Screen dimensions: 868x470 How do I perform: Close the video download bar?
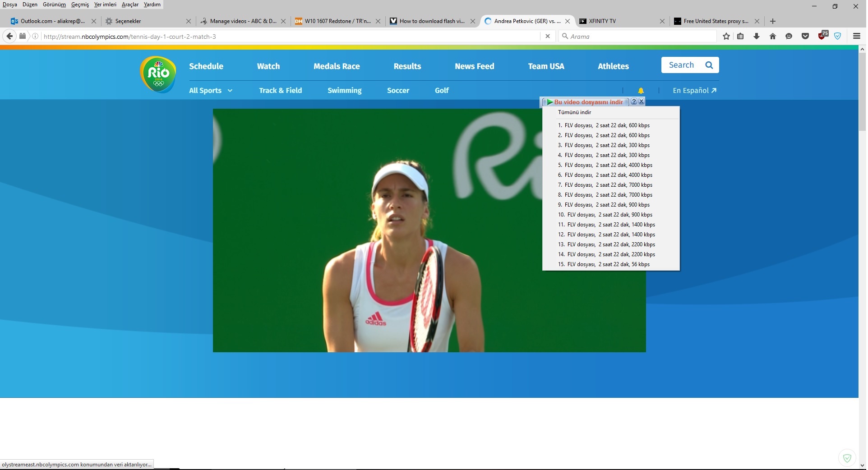641,101
